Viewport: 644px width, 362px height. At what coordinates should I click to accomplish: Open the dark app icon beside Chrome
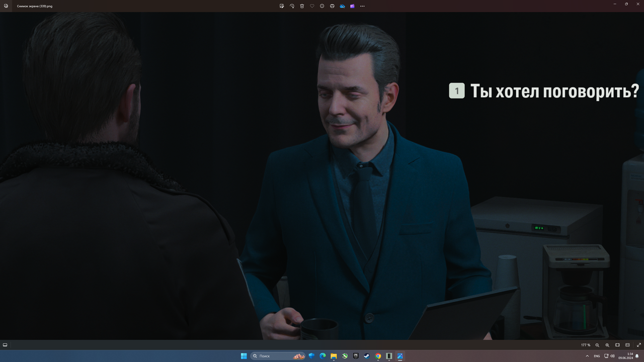point(389,356)
